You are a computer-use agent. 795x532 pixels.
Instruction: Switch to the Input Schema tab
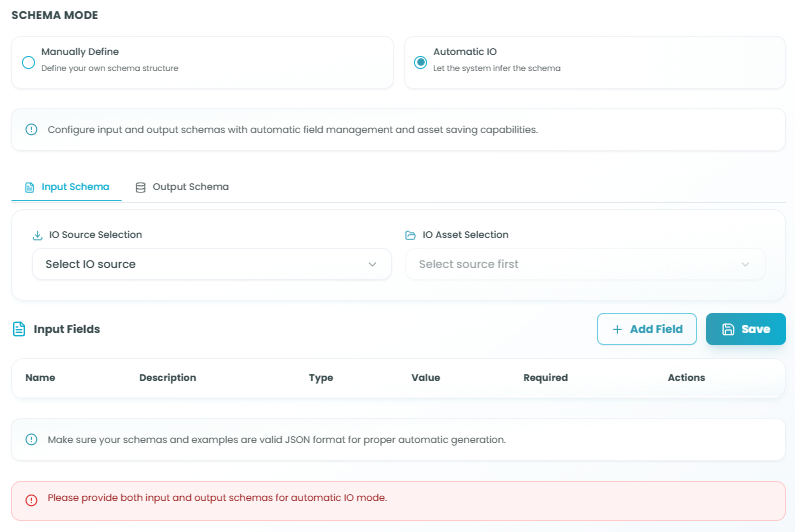(x=75, y=187)
